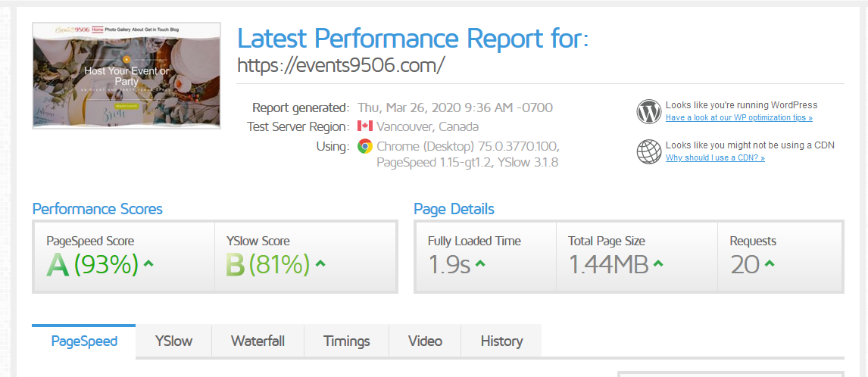
Task: Click the green arrow beside YSlow Score
Action: [x=320, y=264]
